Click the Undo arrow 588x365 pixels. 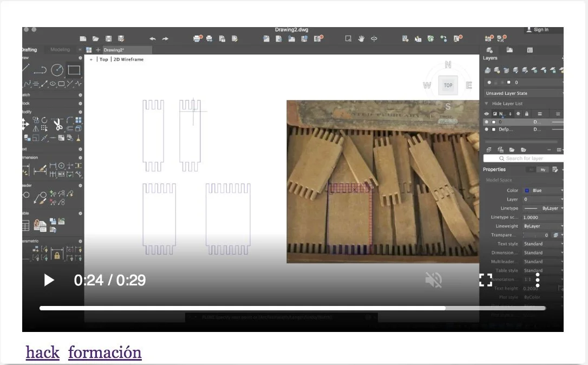(153, 38)
